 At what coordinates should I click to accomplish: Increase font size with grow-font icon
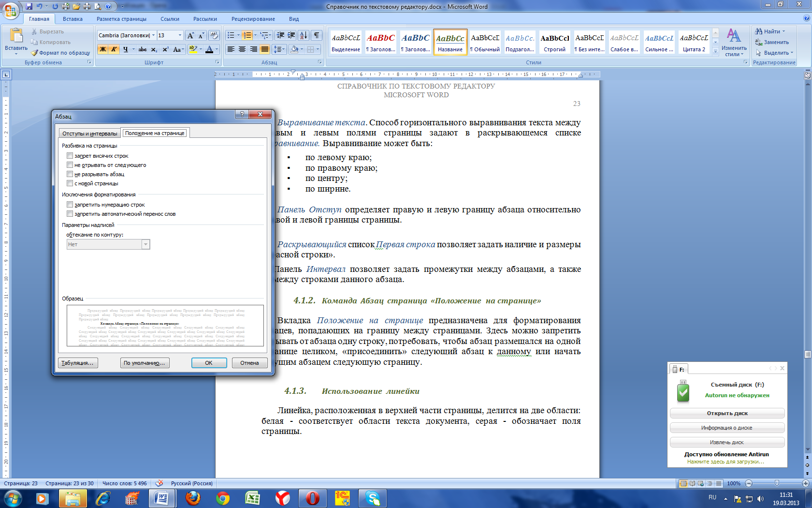pos(190,35)
